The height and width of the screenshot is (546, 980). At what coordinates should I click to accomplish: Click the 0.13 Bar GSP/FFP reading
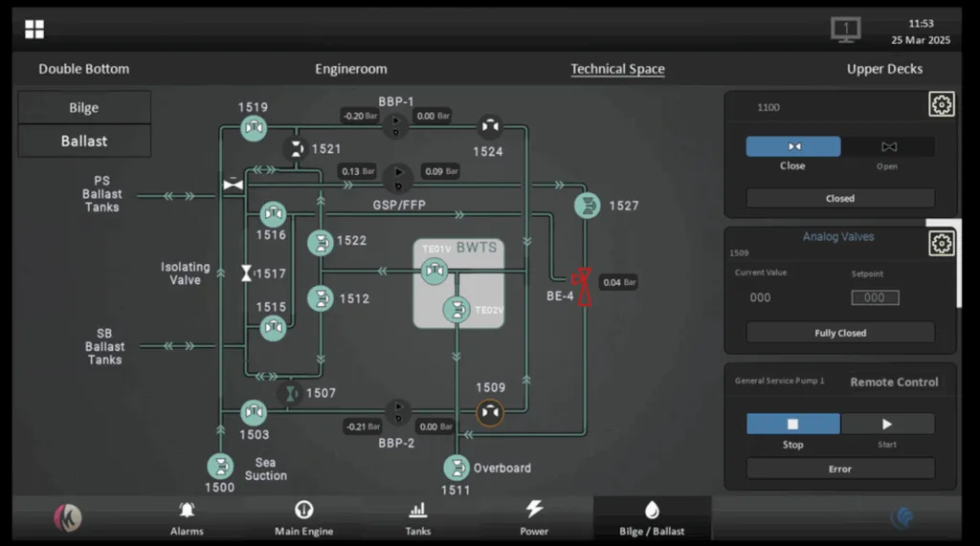click(358, 171)
